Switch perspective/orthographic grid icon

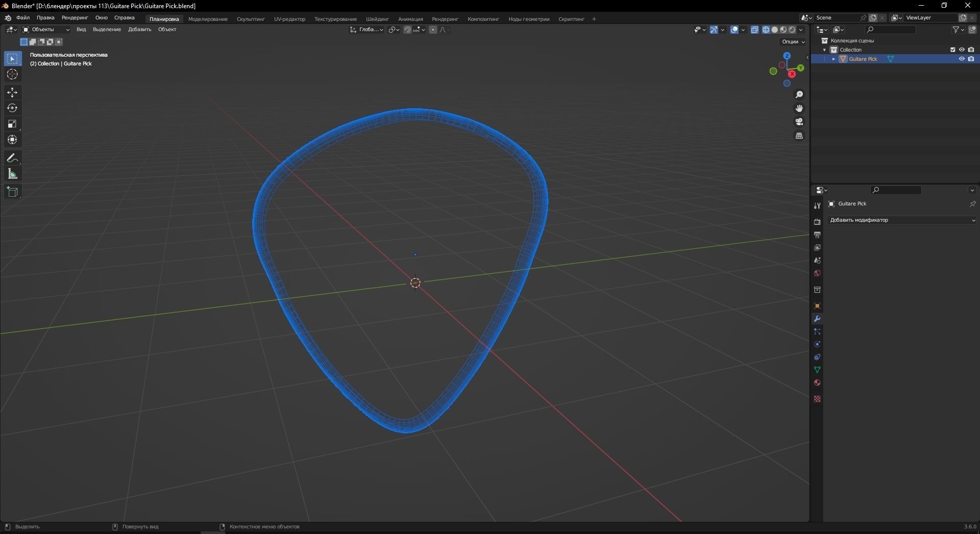pos(799,135)
